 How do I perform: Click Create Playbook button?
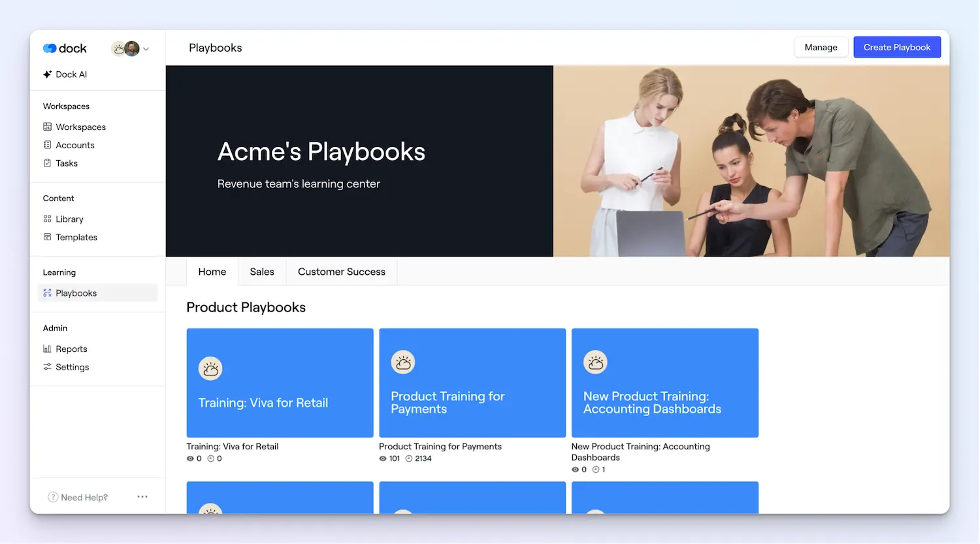point(897,47)
